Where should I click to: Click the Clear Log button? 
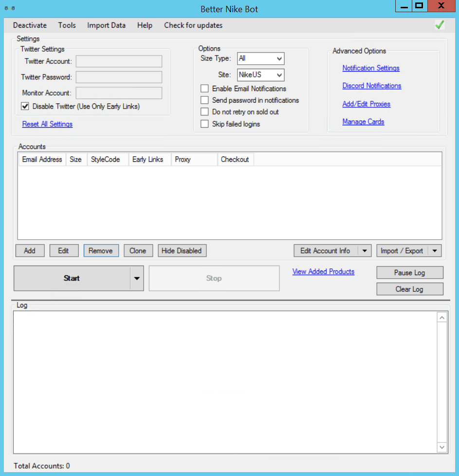410,289
